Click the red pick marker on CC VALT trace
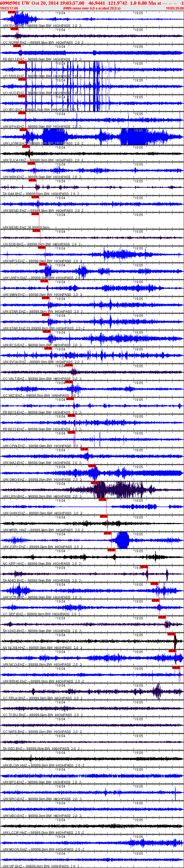The width and height of the screenshot is (184, 868). (x=68, y=365)
